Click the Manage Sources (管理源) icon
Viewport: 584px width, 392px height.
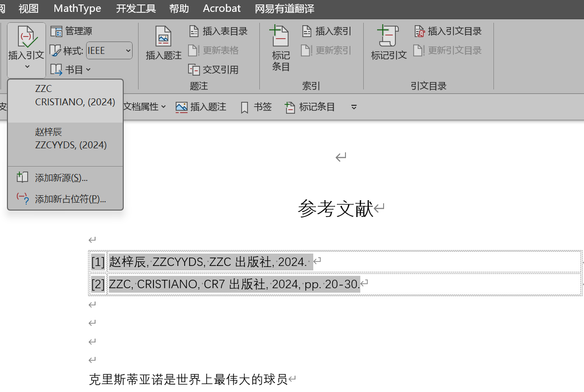(56, 32)
